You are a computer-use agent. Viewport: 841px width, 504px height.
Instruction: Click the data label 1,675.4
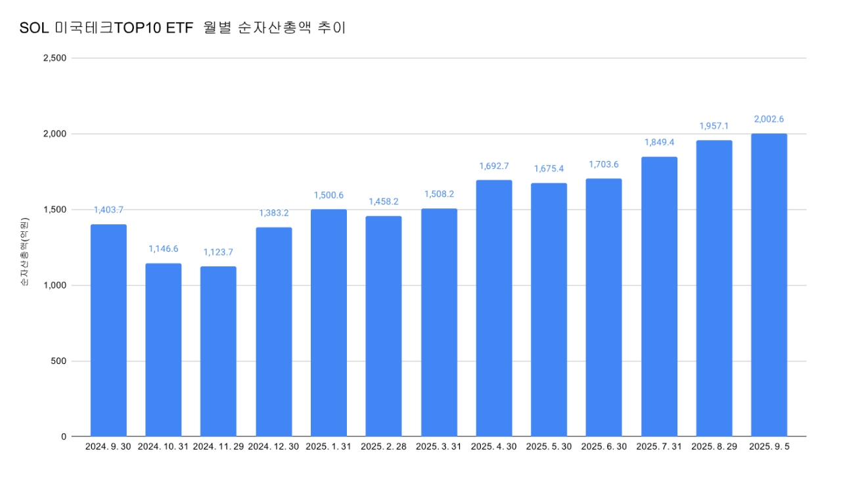tap(549, 168)
